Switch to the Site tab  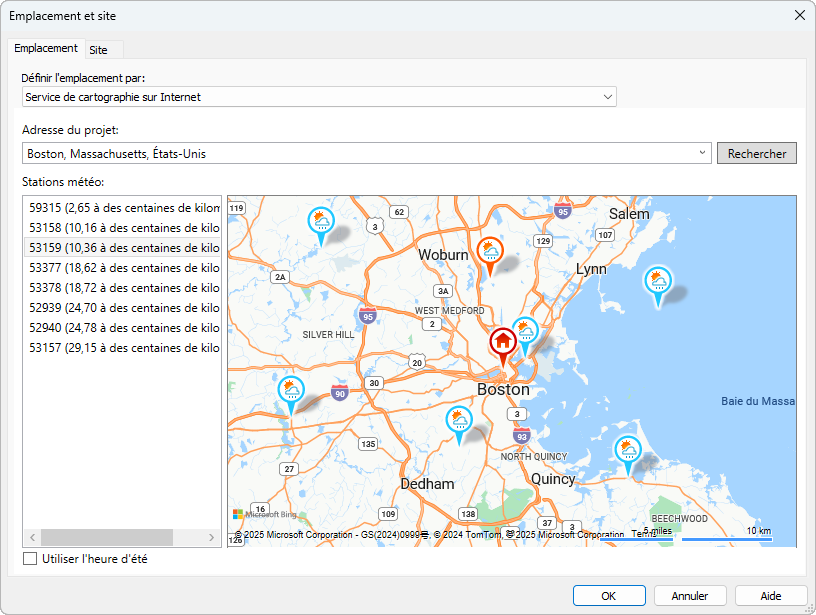98,50
